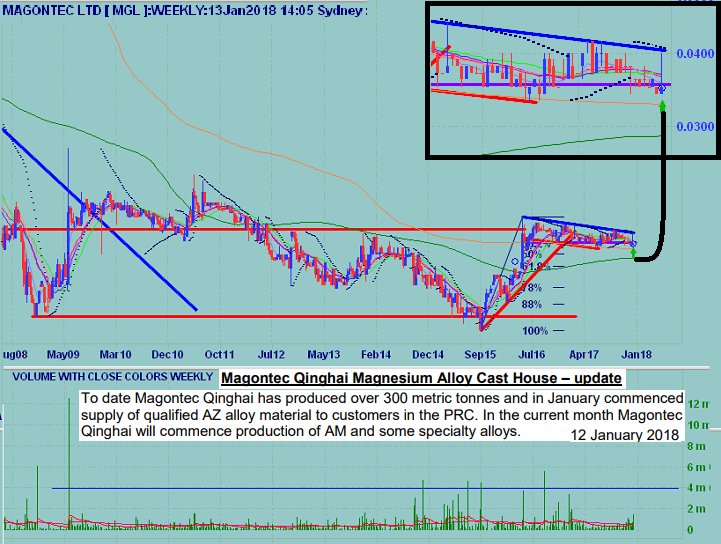This screenshot has height=544, width=721.
Task: Click the 'VOLUME WITH CLOSE COLORS WEEKLY' label
Action: (113, 377)
